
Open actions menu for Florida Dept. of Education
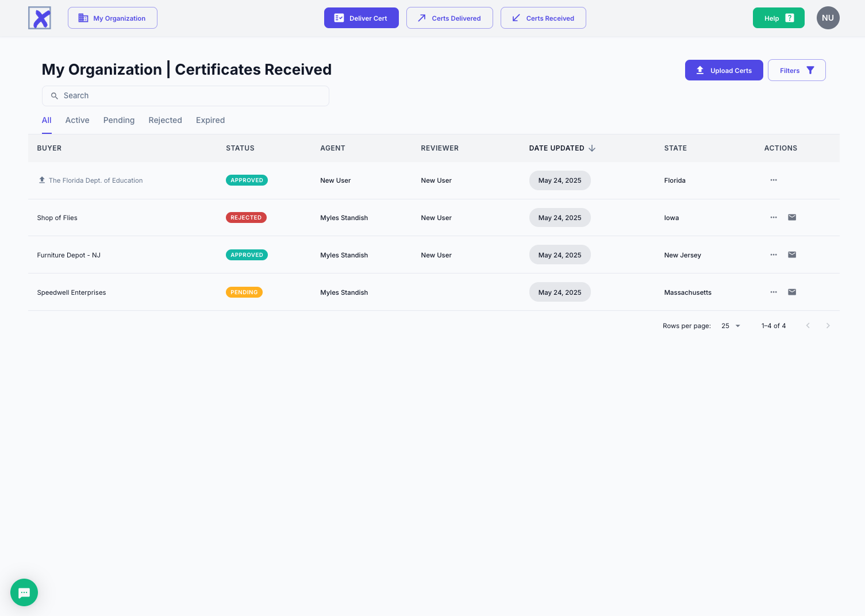pos(774,180)
